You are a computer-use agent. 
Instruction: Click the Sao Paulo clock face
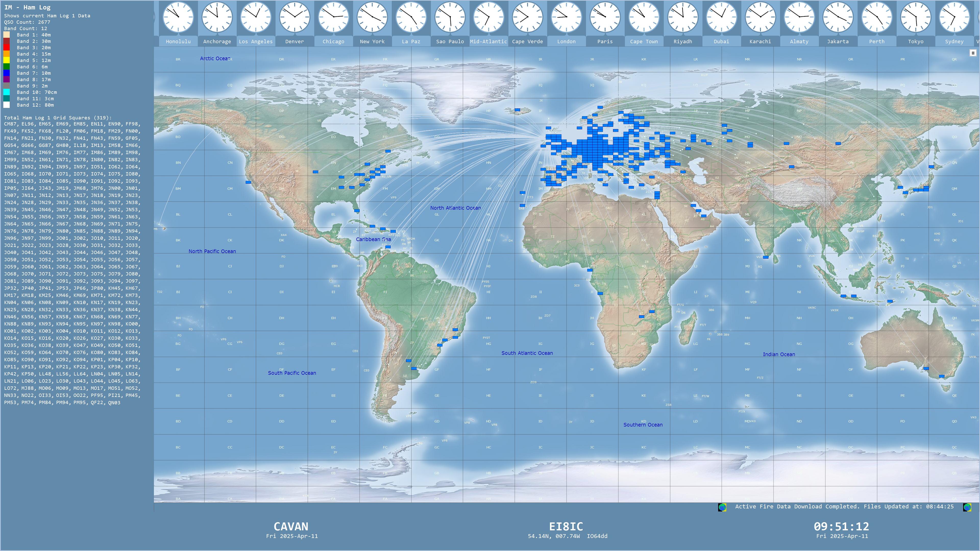[450, 17]
